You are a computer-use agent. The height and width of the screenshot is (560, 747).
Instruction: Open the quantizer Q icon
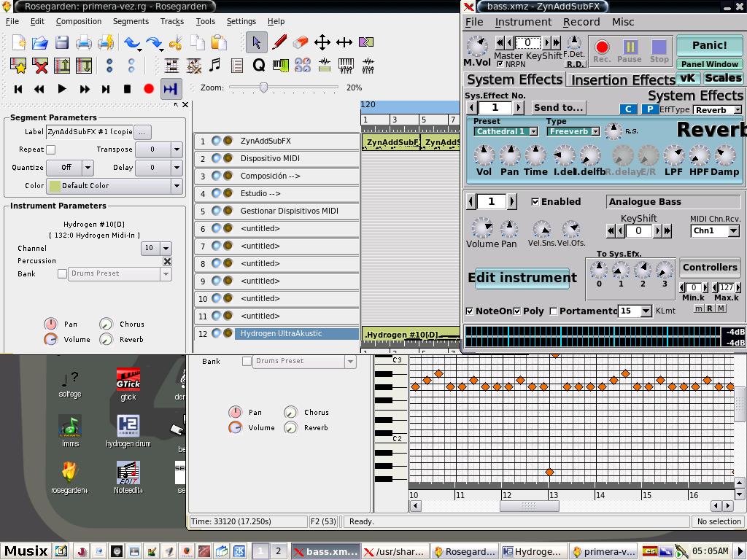258,66
